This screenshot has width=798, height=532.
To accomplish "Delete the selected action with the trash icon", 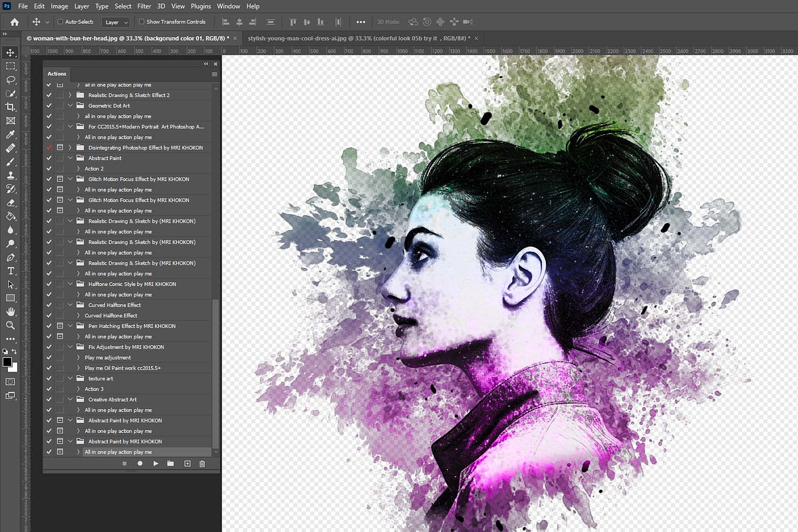I will tap(202, 464).
